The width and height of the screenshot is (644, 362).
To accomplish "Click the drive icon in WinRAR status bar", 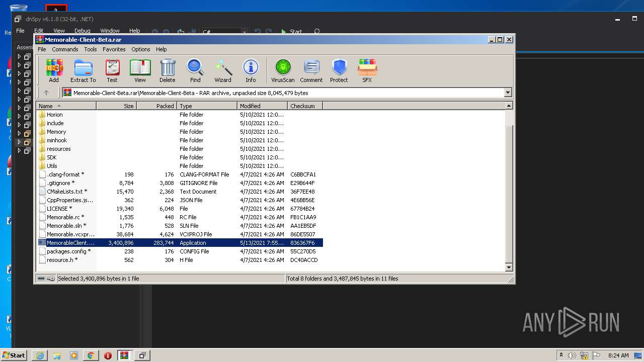I will point(41,279).
